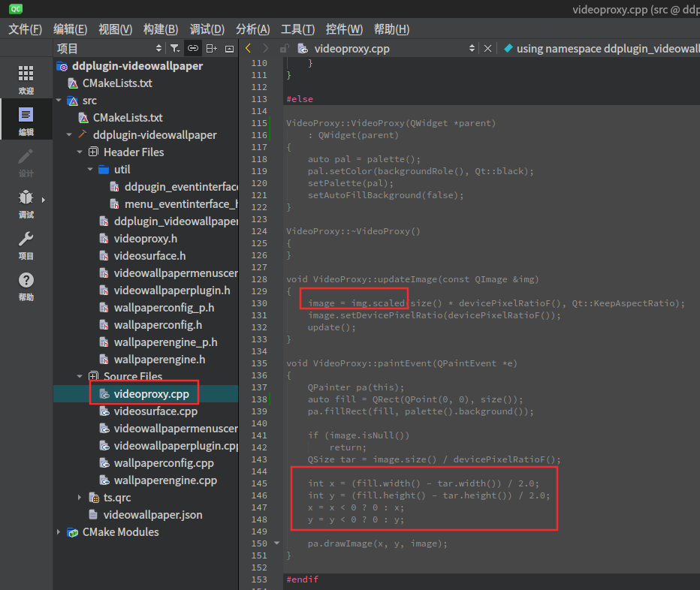Collapse the ddplugin-videowallpaper target under src
Viewport: 700px width, 590px height.
coord(69,135)
